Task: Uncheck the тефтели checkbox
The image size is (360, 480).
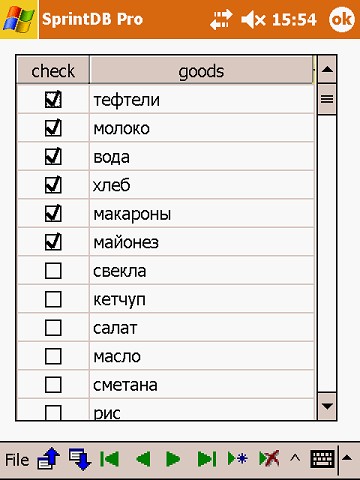Action: 53,99
